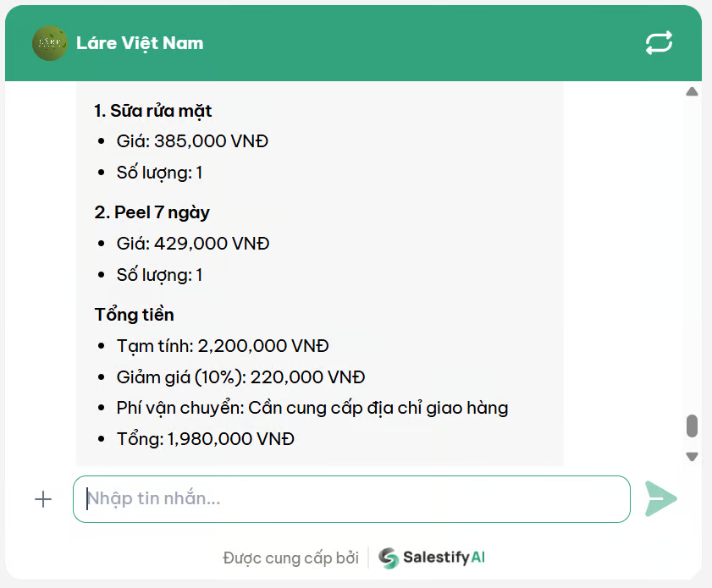Send message with the paper plane icon

coord(660,498)
